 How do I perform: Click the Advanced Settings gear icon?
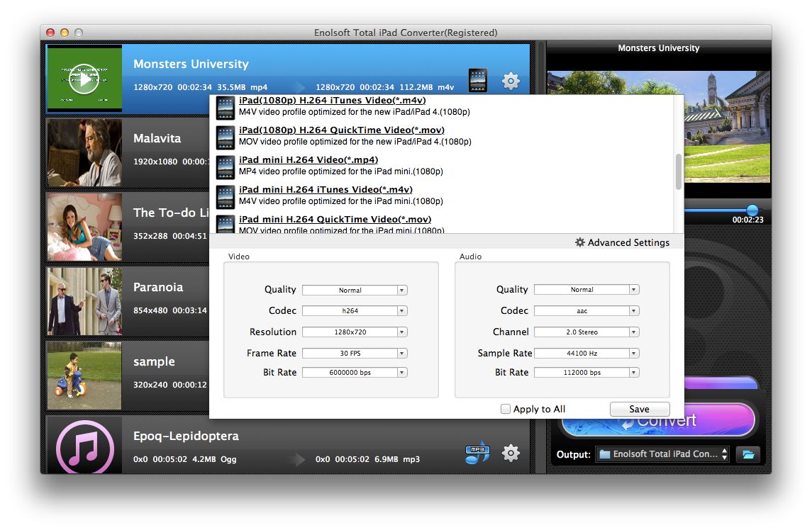[x=580, y=242]
